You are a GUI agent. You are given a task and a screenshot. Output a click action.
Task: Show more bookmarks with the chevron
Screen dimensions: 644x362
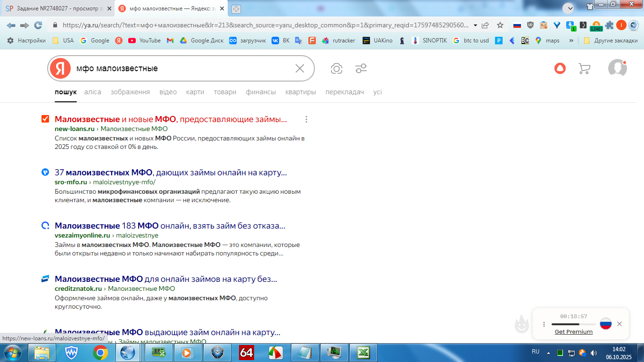(571, 41)
